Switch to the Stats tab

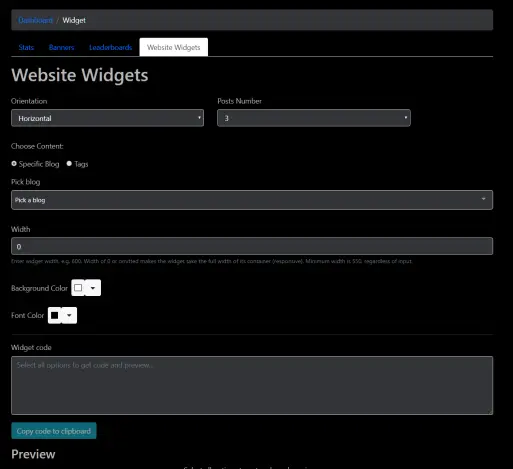coord(26,47)
